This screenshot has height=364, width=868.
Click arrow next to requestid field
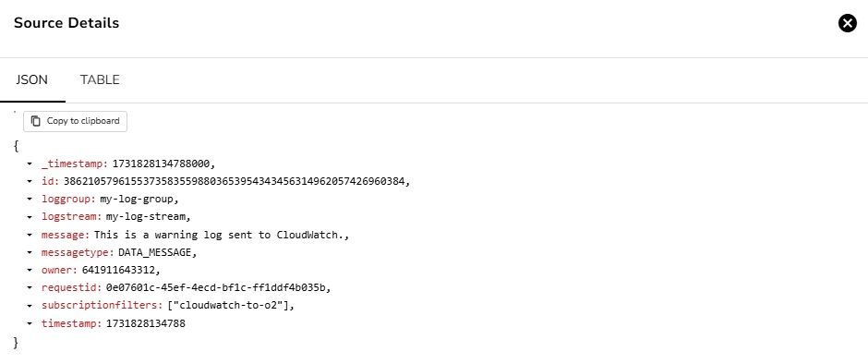click(x=30, y=288)
